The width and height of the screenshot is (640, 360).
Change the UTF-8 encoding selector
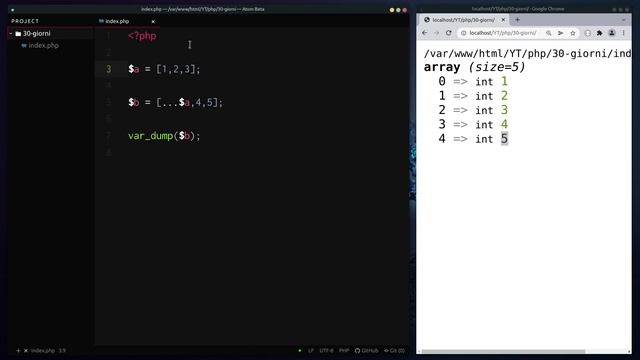(x=326, y=351)
